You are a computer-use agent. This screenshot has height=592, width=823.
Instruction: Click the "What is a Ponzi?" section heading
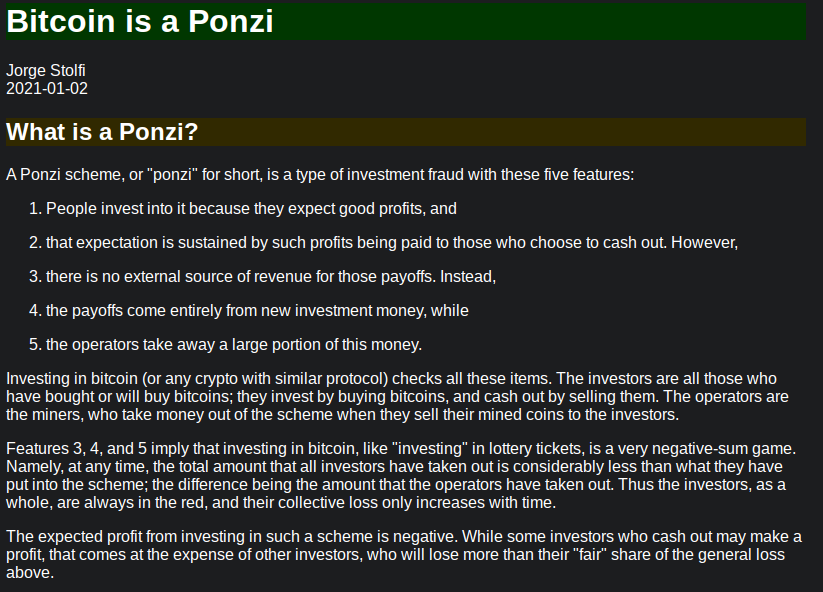102,132
